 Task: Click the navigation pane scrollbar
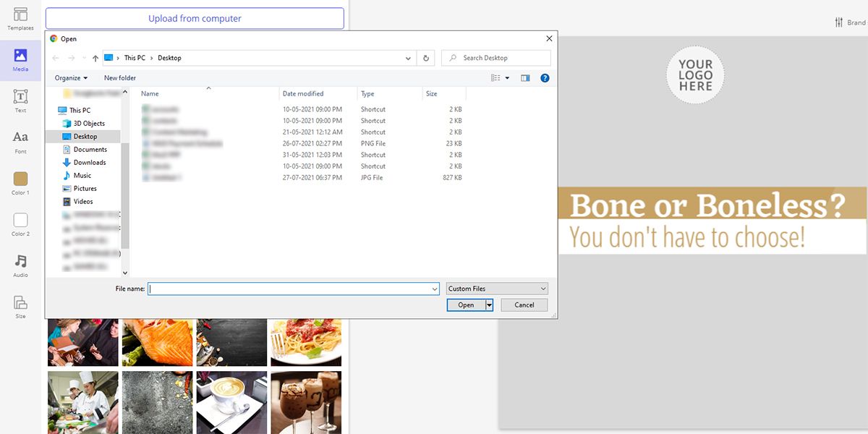[x=125, y=195]
